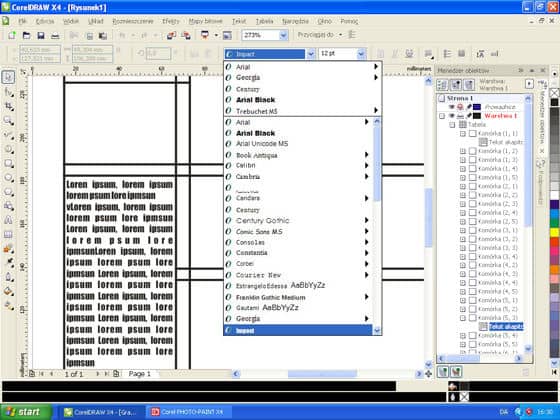
Task: Click the Export icon in the toolbar
Action: 186,35
